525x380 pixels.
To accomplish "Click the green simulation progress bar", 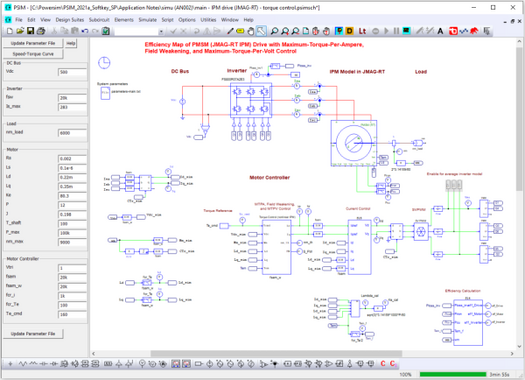I will [x=453, y=374].
